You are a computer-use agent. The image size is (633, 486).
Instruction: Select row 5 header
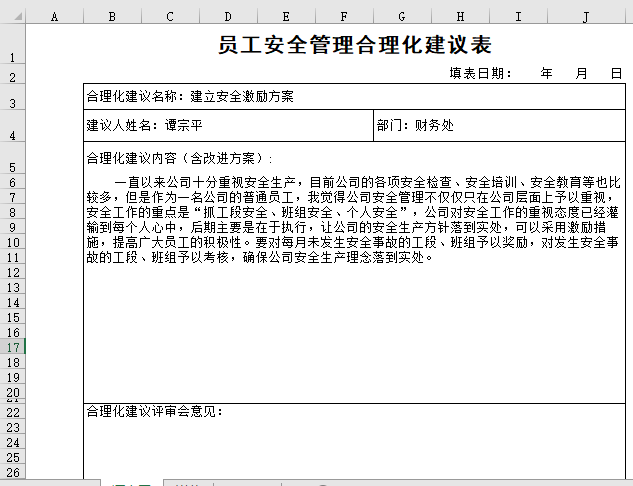(x=11, y=166)
